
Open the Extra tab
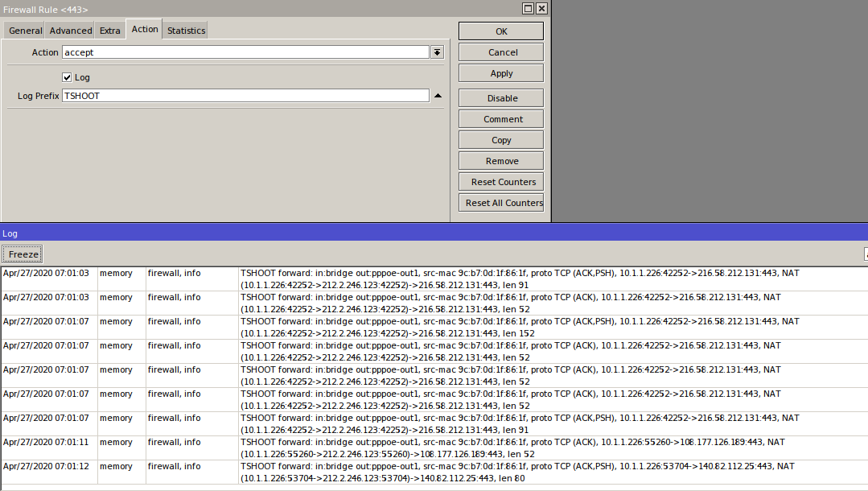(109, 31)
